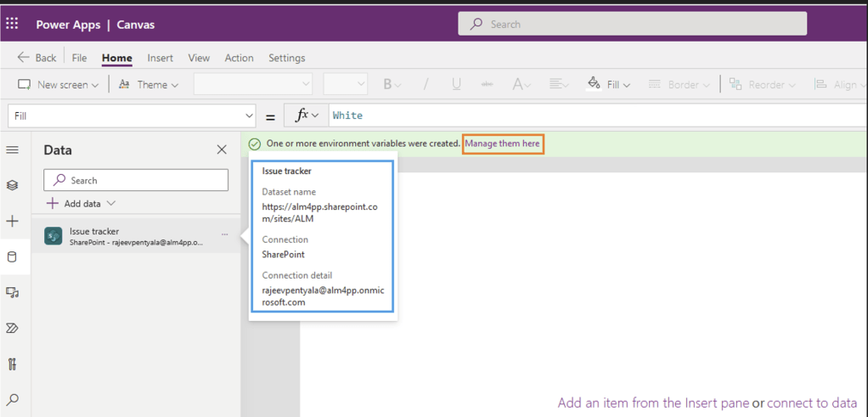Switch to the Insert menu tab

160,58
